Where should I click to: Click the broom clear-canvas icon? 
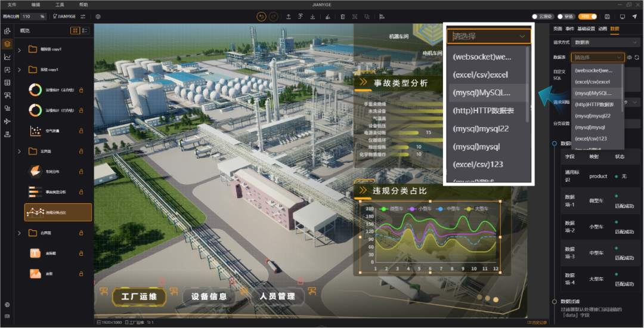click(327, 17)
